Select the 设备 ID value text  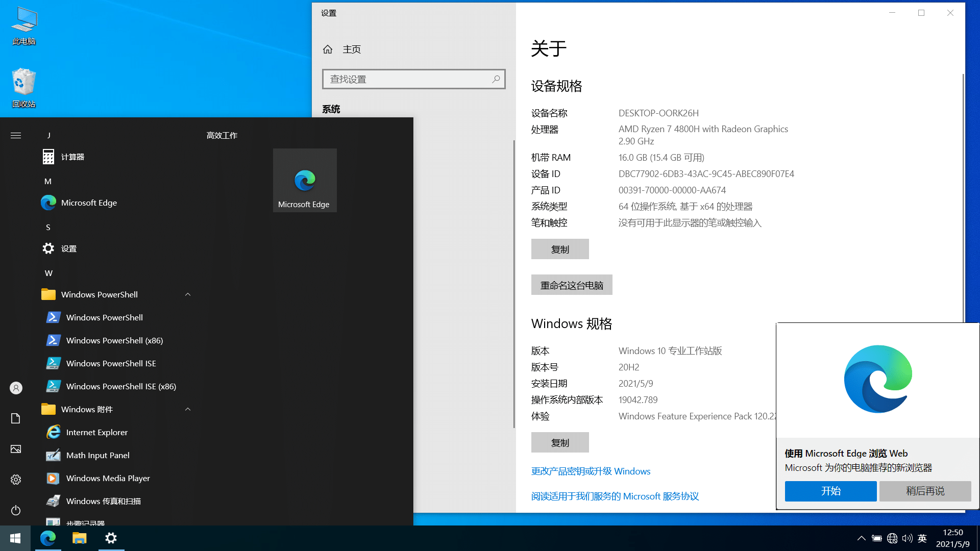click(706, 173)
